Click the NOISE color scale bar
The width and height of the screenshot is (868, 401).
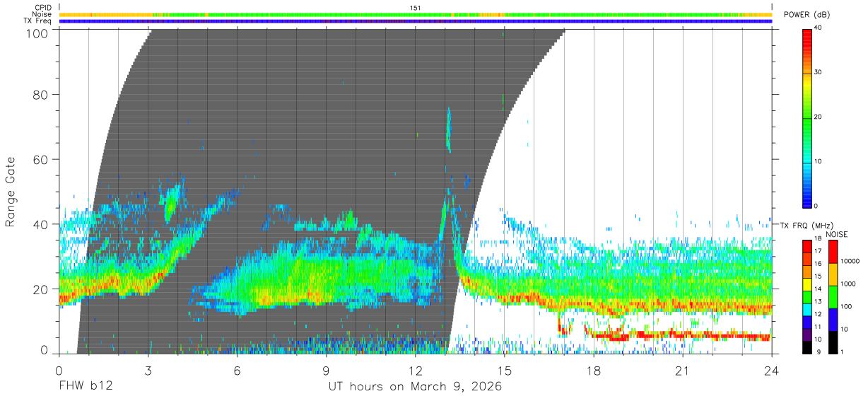tap(832, 297)
